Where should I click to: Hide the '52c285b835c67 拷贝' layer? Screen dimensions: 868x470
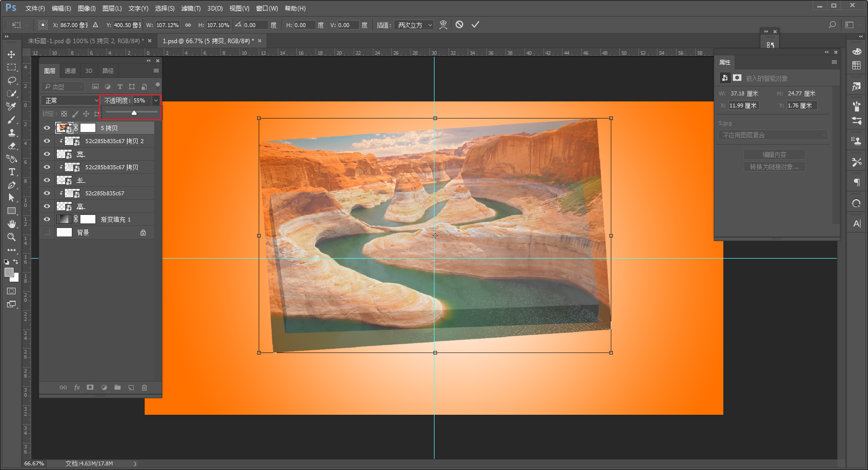(x=47, y=167)
